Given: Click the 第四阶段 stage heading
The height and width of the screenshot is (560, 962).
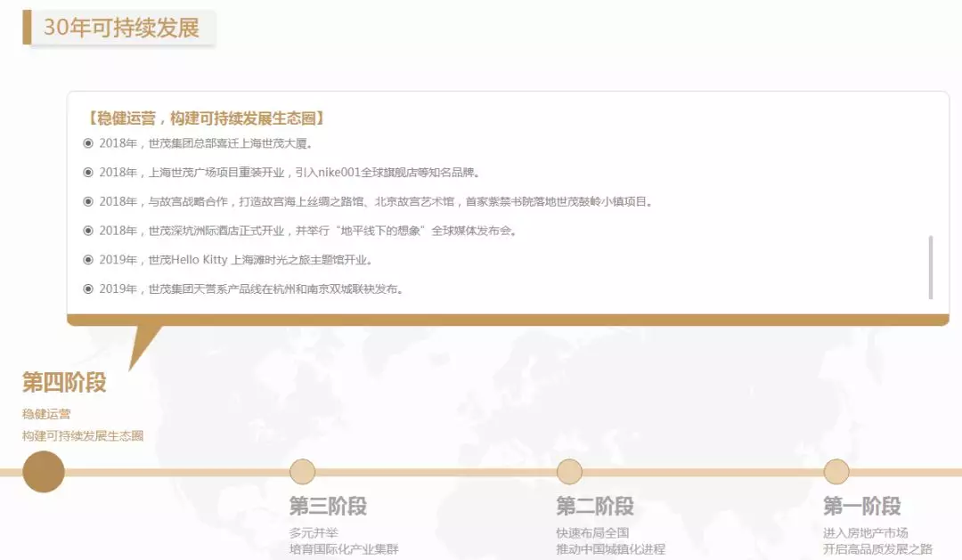Looking at the screenshot, I should [64, 383].
